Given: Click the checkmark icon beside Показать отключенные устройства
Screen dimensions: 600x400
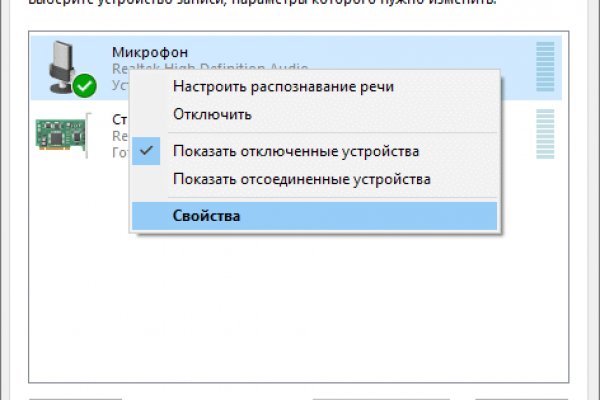Looking at the screenshot, I should tap(148, 151).
